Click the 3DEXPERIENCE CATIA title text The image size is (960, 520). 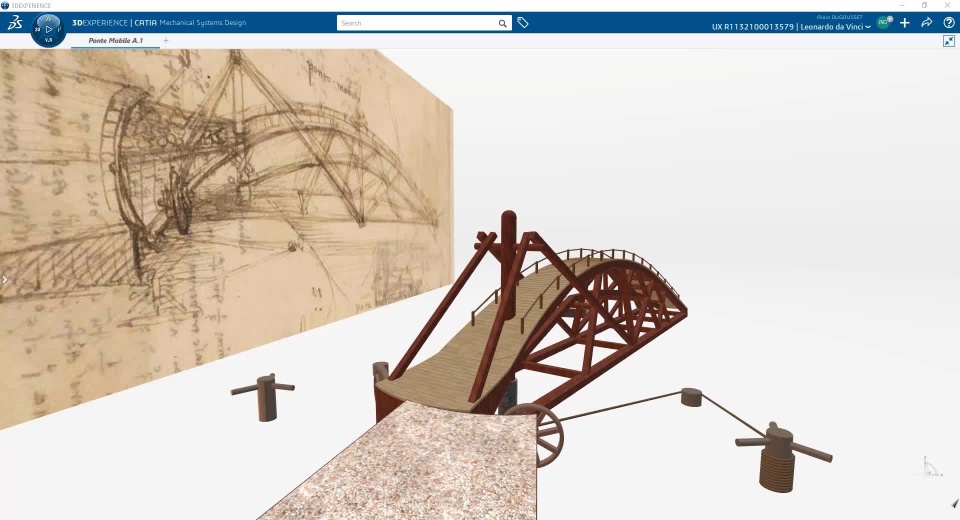pyautogui.click(x=114, y=23)
